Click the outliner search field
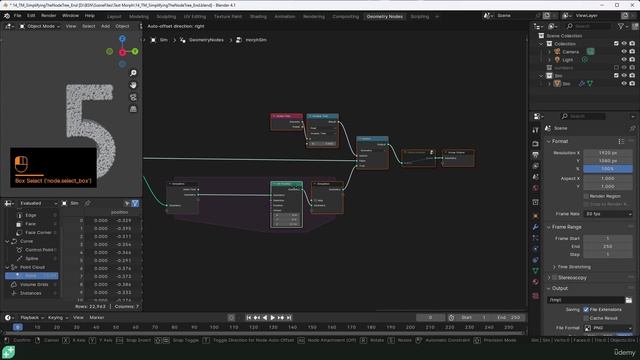Viewport: 640px width, 360px height. (x=588, y=26)
